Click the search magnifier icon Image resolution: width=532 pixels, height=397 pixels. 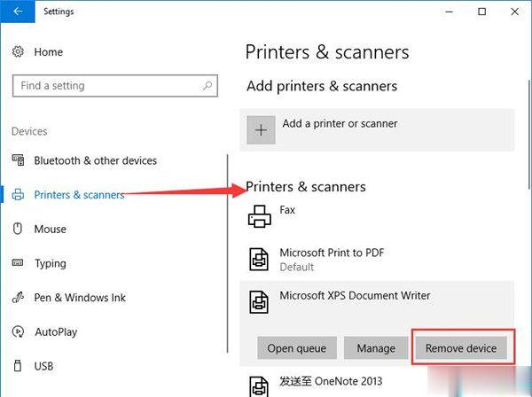(207, 86)
